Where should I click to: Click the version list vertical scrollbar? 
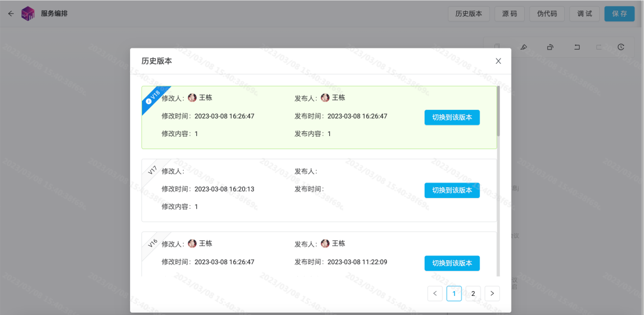[498, 111]
